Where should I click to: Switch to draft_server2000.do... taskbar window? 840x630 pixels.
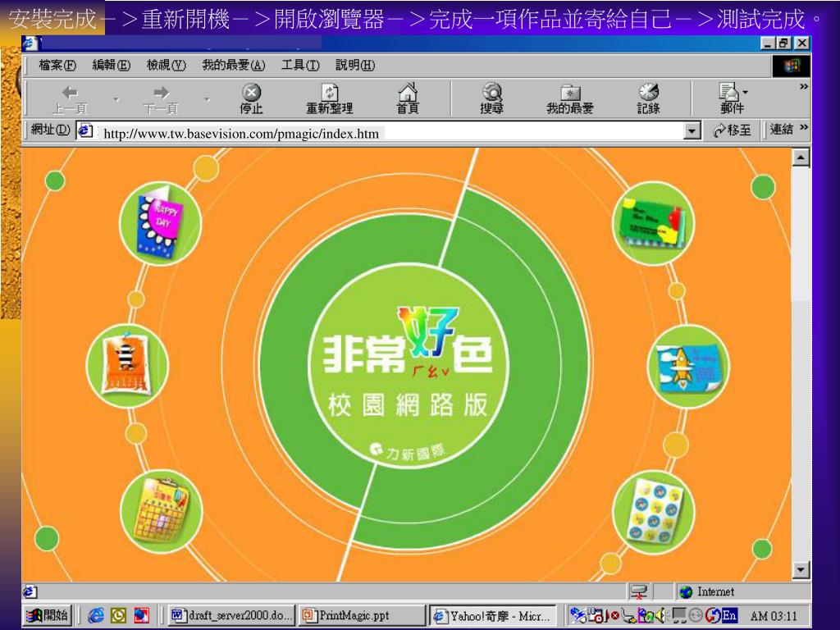231,615
